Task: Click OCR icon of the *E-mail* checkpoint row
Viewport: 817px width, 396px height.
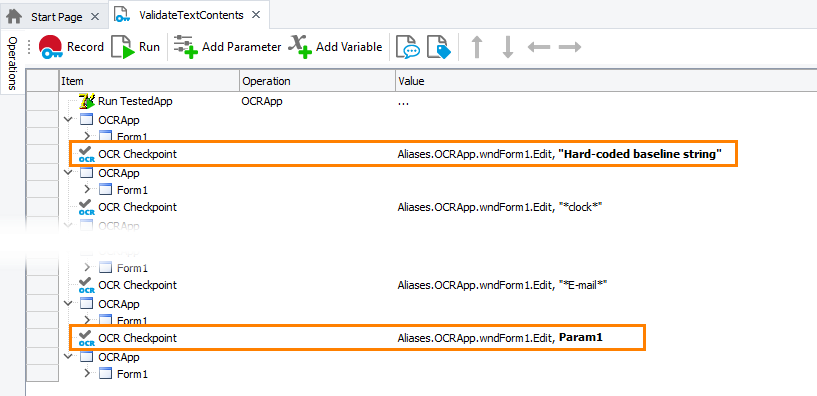Action: pos(86,285)
